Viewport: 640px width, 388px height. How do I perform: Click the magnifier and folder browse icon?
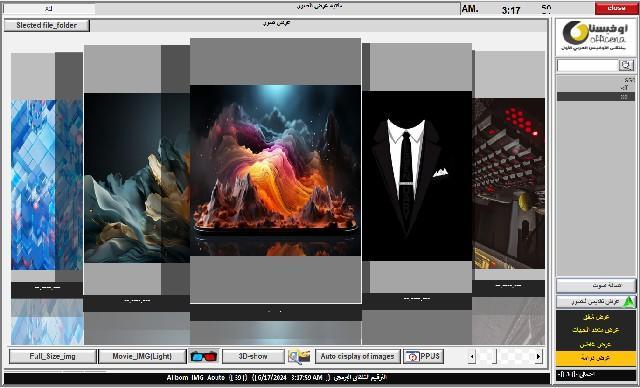click(299, 356)
